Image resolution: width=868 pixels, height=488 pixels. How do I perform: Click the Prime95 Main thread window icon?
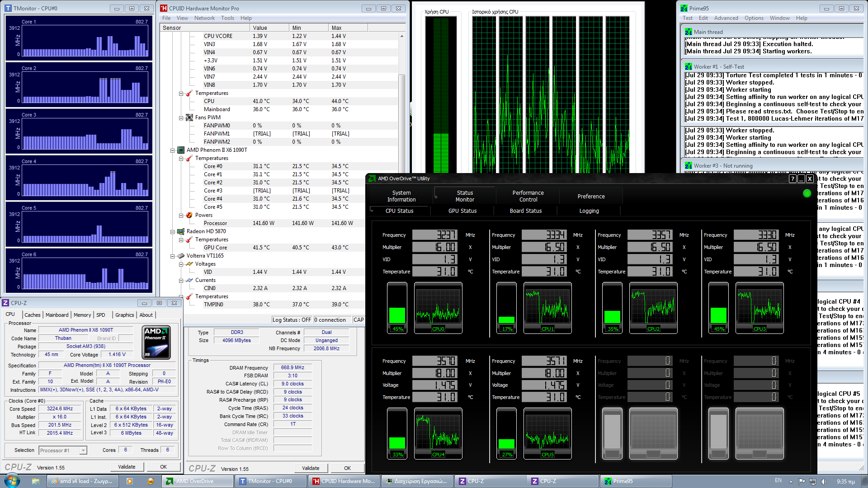[x=689, y=32]
